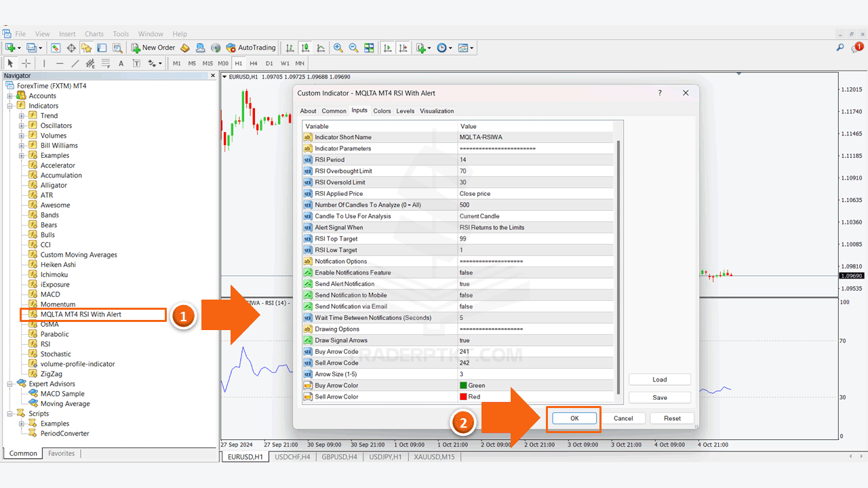The width and height of the screenshot is (868, 488).
Task: Switch to the Visualization tab
Action: tap(437, 111)
